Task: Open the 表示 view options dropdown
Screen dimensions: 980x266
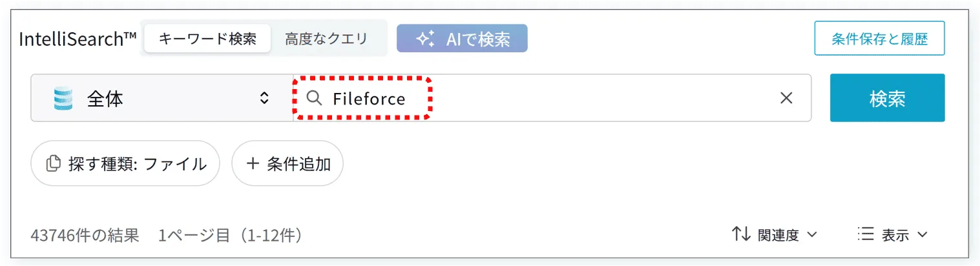Action: point(903,235)
